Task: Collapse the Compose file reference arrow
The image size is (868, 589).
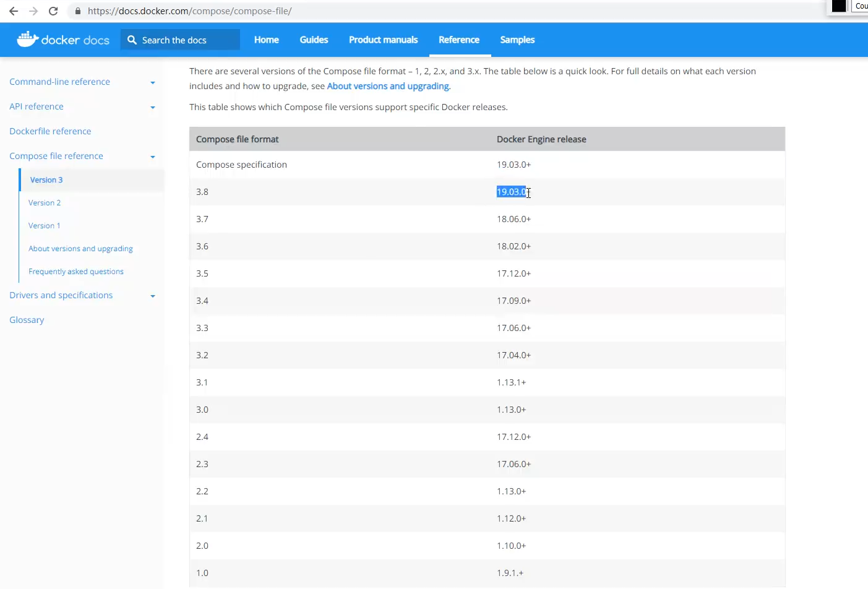Action: click(x=153, y=157)
